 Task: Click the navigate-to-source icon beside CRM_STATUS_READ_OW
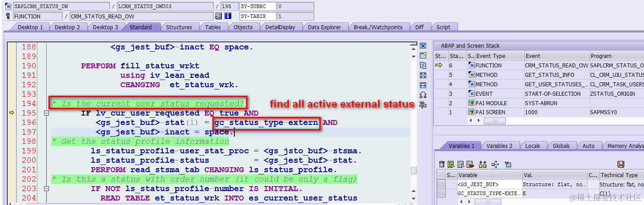[x=218, y=16]
